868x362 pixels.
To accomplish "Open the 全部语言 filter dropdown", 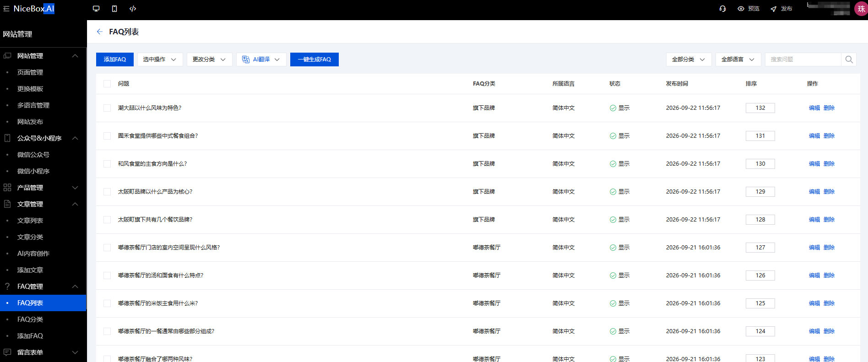I will click(738, 59).
